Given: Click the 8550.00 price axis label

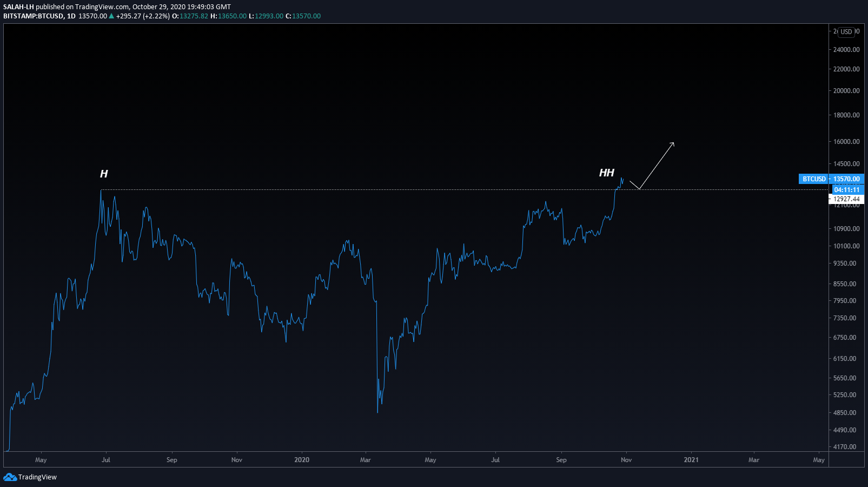Looking at the screenshot, I should pos(845,284).
